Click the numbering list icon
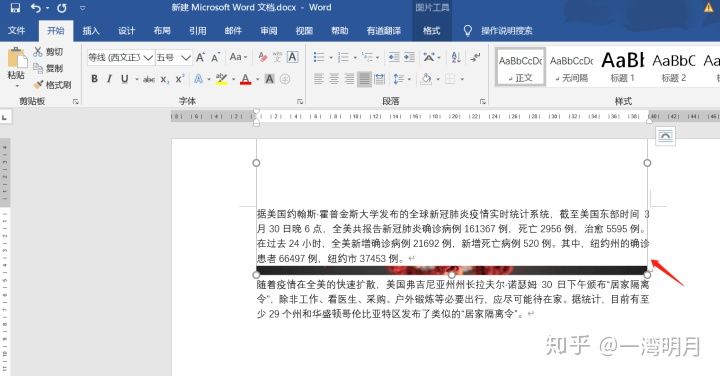Viewport: 720px width, 376px height. [343, 57]
